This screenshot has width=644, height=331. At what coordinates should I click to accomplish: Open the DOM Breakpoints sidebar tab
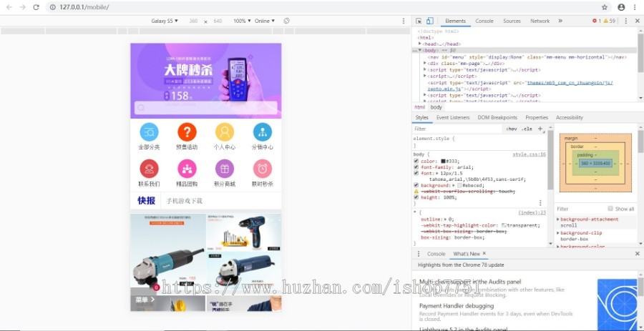tap(497, 117)
